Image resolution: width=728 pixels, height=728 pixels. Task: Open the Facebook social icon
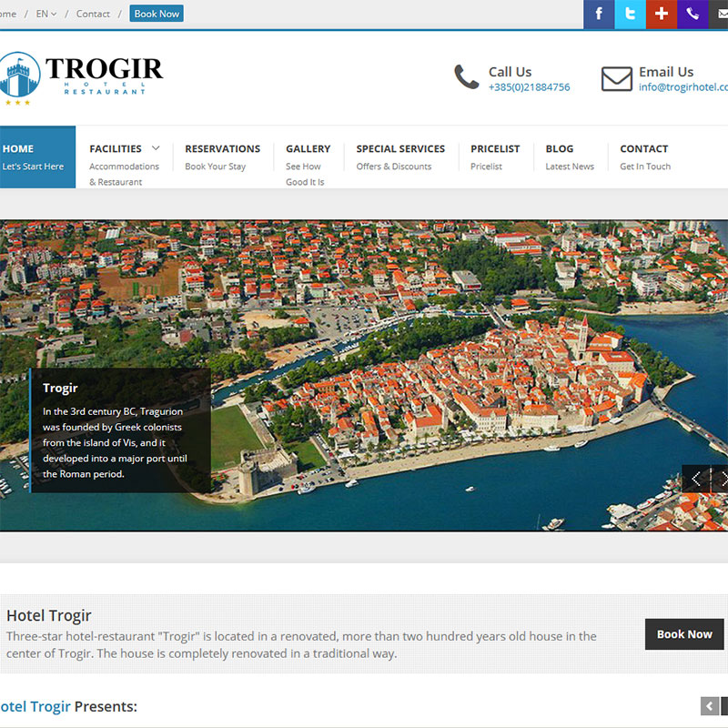point(599,15)
